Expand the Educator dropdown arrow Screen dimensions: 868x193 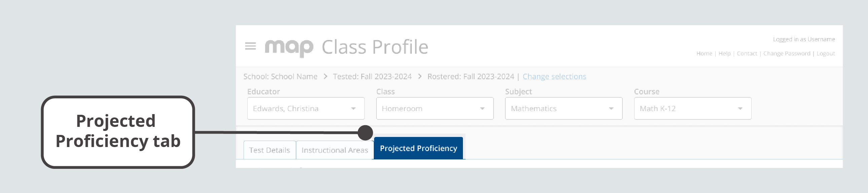(353, 109)
